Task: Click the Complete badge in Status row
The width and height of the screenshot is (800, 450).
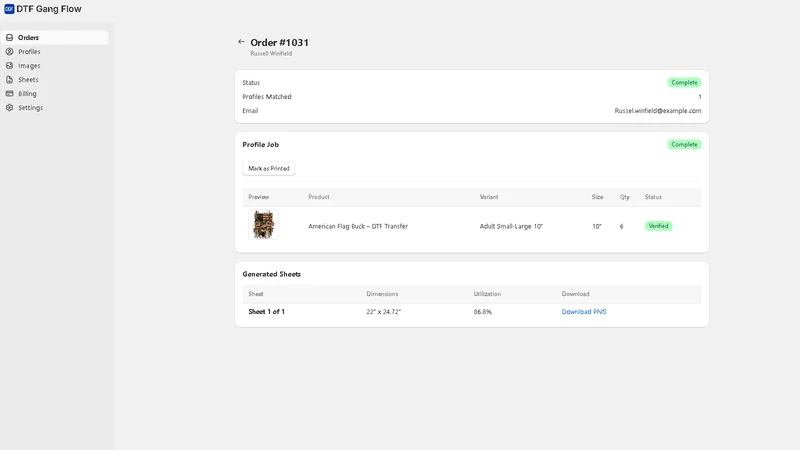Action: click(684, 83)
